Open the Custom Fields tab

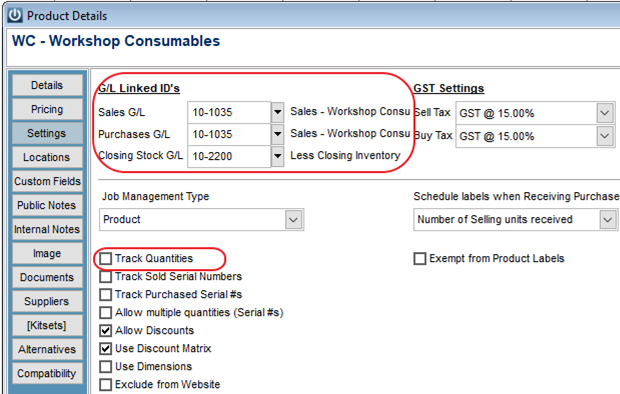47,181
